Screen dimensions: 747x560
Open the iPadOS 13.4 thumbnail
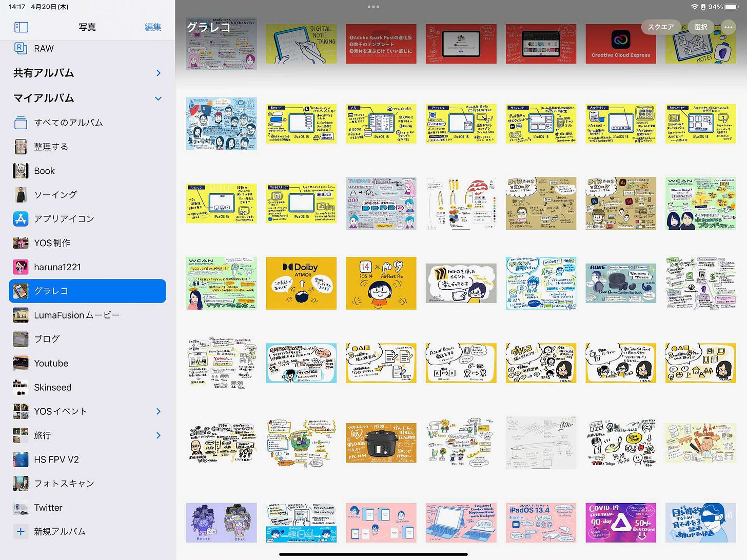point(541,523)
